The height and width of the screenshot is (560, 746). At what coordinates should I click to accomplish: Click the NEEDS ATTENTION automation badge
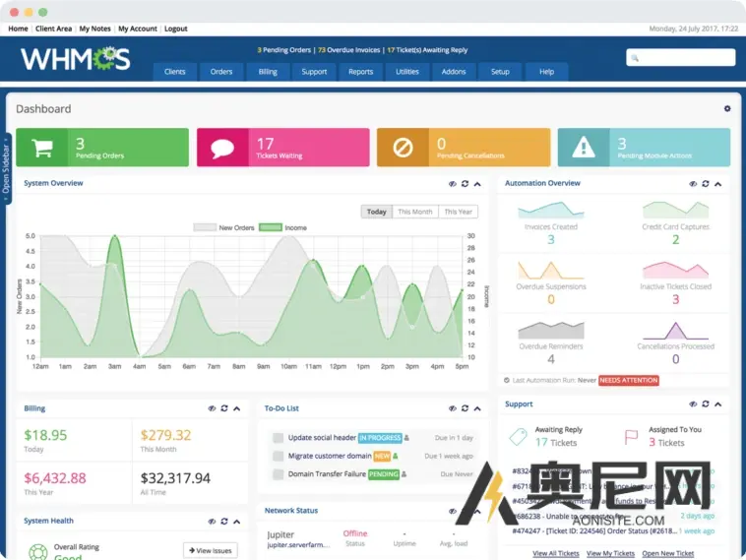[629, 380]
